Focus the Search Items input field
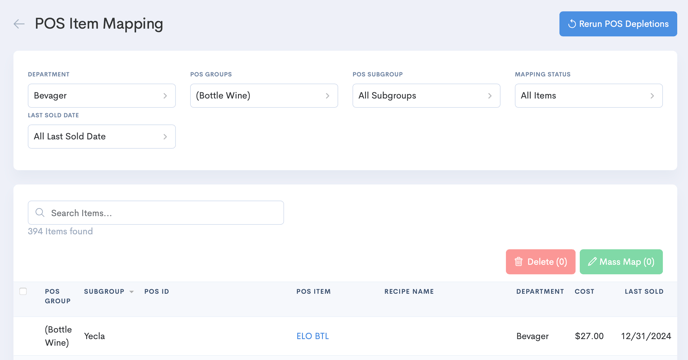Image resolution: width=688 pixels, height=360 pixels. (x=156, y=213)
